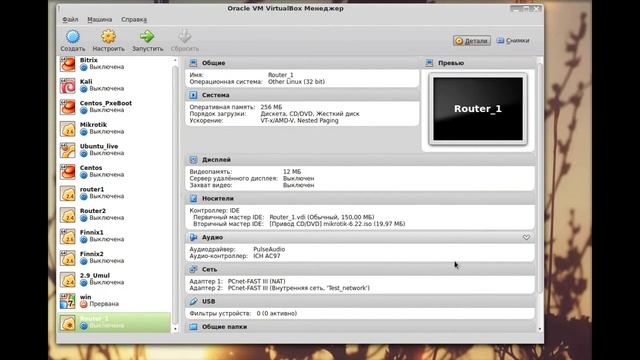Select the router1 VM icon
The image size is (640, 360).
tap(68, 193)
